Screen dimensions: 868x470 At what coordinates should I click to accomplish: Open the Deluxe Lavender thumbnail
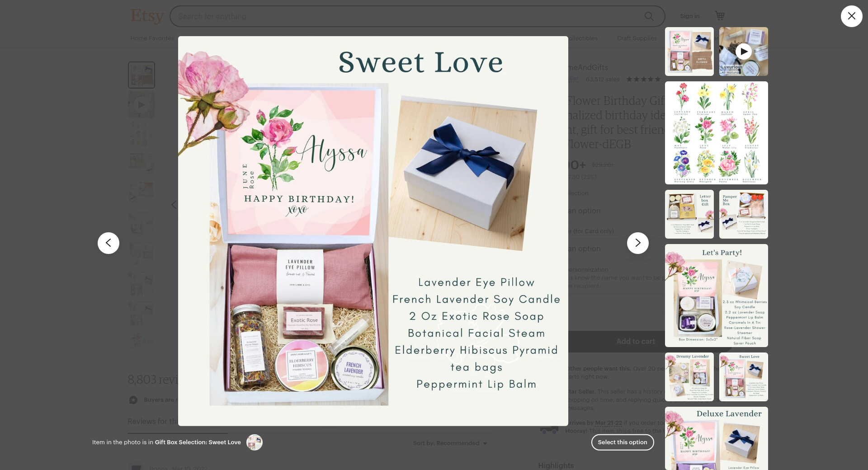click(x=717, y=438)
